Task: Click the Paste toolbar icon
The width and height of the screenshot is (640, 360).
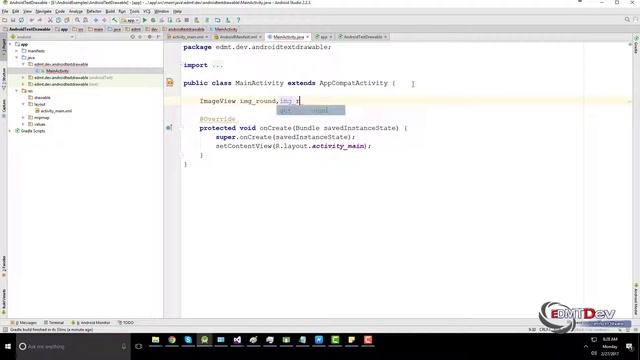Action: (x=67, y=20)
